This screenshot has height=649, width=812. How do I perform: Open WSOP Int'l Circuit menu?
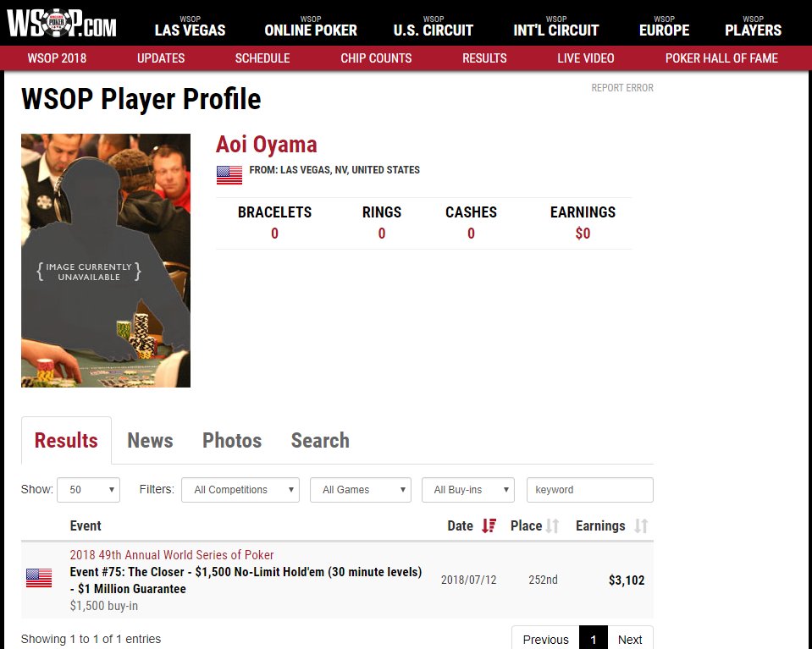coord(556,26)
